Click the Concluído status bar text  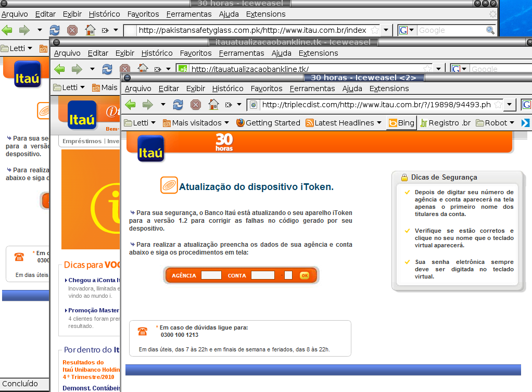pyautogui.click(x=20, y=384)
